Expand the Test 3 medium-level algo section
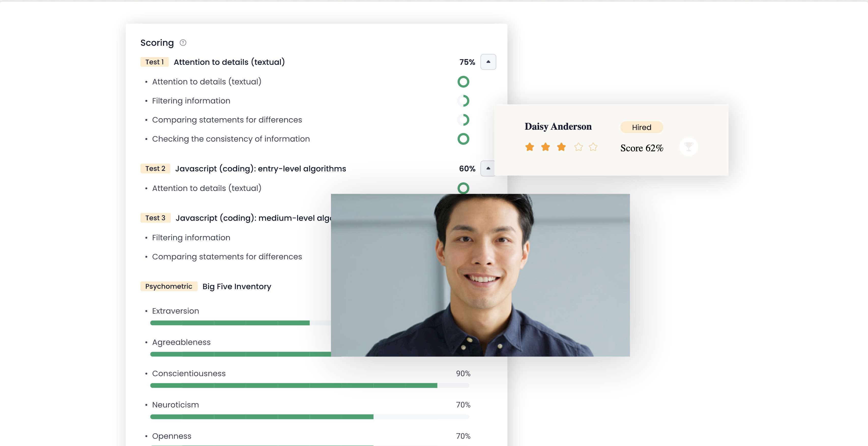The image size is (868, 446). [x=487, y=217]
